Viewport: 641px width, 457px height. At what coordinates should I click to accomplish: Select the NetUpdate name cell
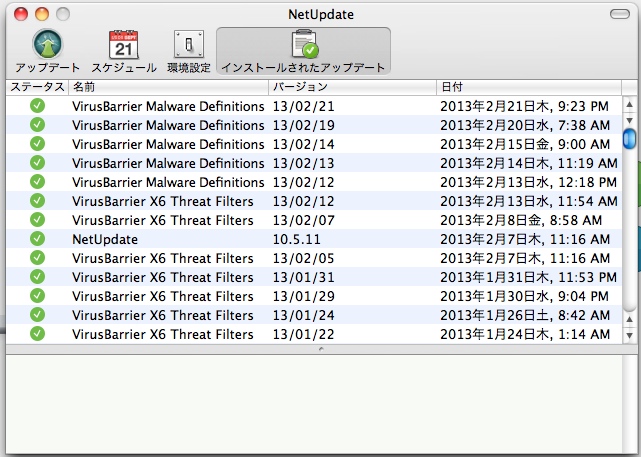105,239
